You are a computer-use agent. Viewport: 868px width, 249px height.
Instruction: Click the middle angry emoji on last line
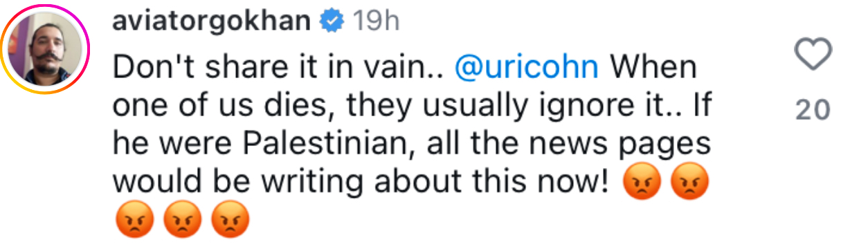[x=181, y=221]
